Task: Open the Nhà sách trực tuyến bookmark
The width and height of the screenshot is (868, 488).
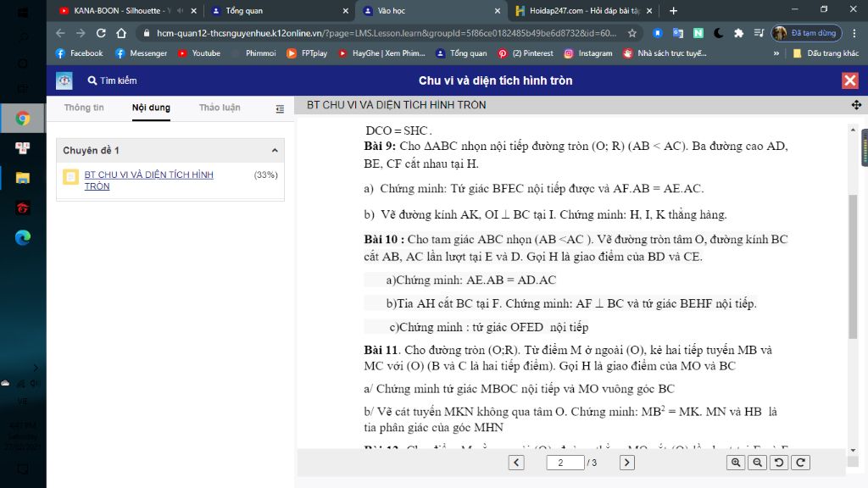Action: [665, 53]
